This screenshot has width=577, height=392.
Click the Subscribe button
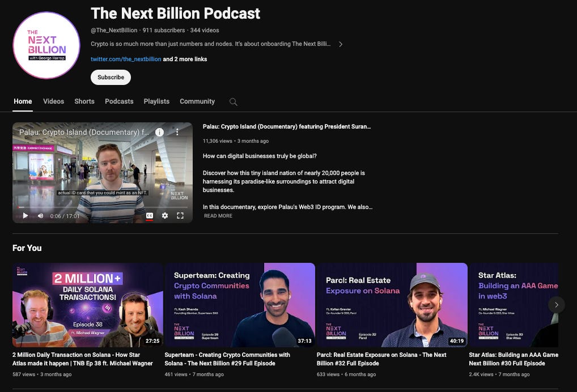(111, 77)
